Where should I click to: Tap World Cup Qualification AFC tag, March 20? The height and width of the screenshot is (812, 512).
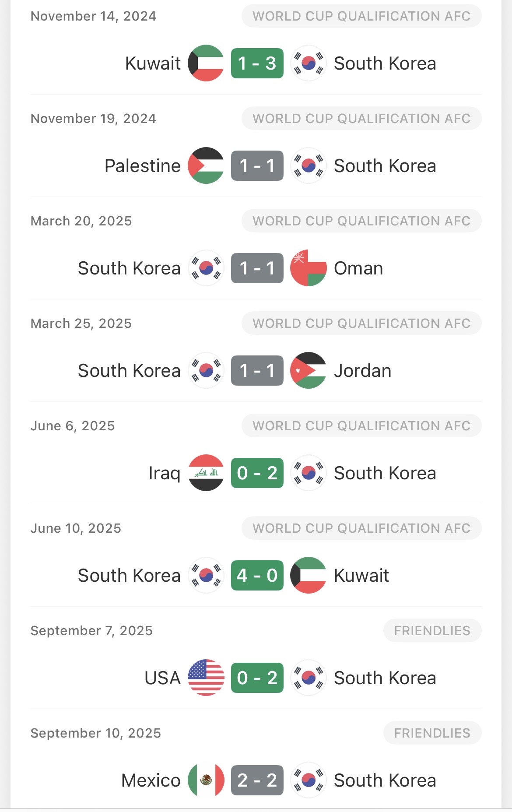click(x=361, y=221)
